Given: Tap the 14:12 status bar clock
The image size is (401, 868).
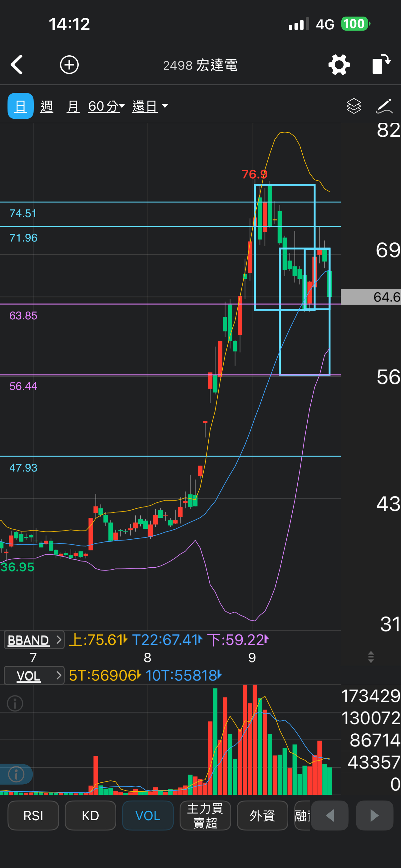Looking at the screenshot, I should point(69,24).
